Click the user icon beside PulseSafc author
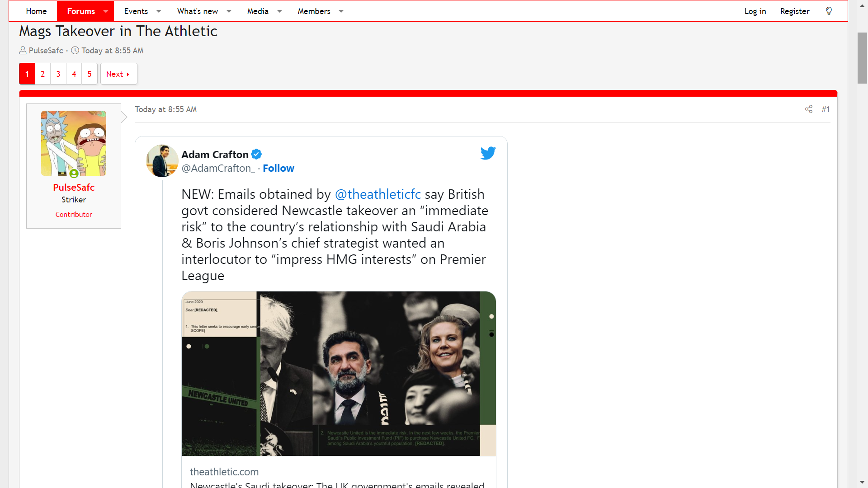 coord(23,51)
